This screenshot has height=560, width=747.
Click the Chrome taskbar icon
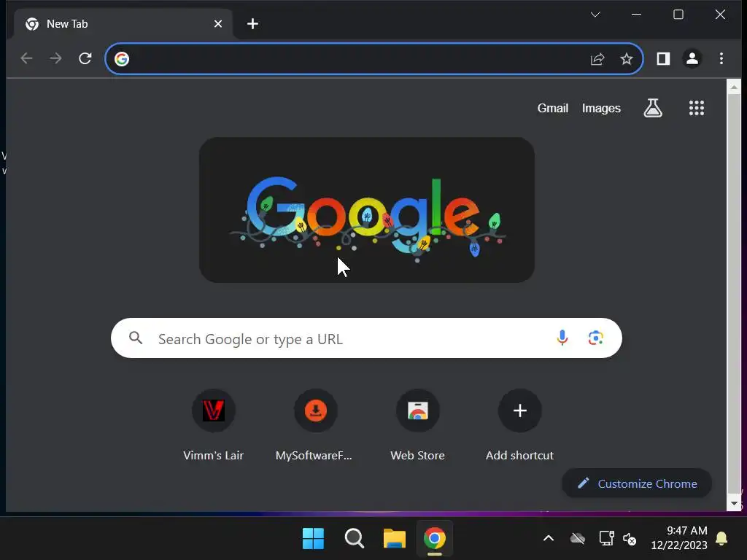[x=435, y=539]
